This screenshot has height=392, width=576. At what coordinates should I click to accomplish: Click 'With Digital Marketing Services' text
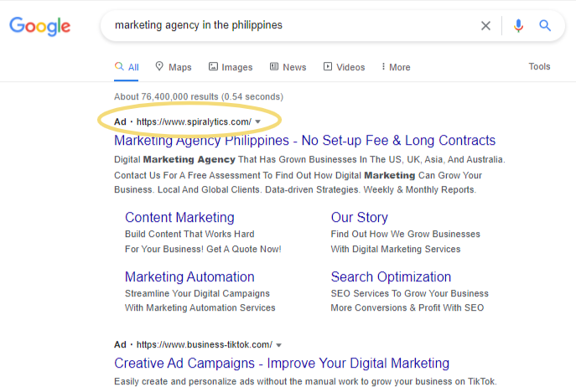tap(396, 250)
